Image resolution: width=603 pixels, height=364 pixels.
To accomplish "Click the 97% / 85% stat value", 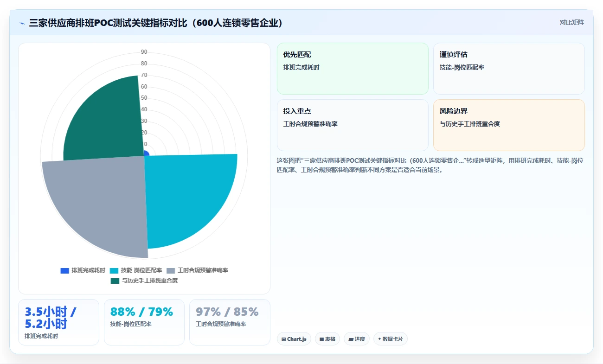I will pyautogui.click(x=227, y=312).
